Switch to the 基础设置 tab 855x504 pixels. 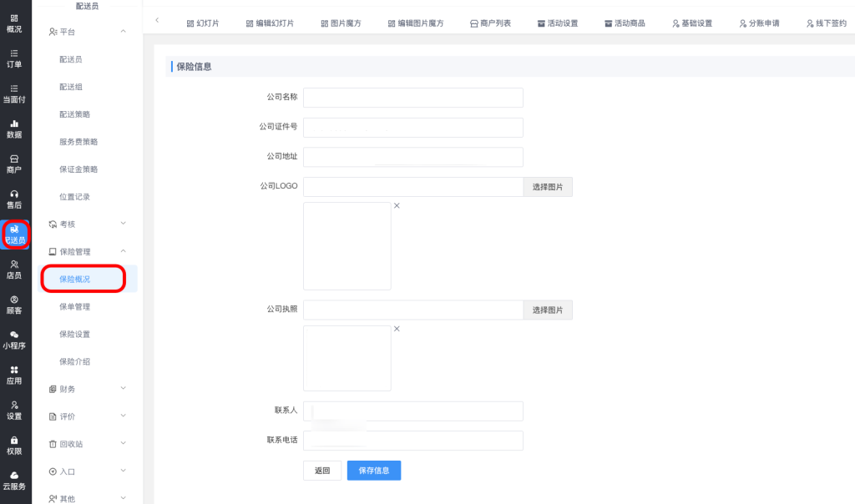pyautogui.click(x=692, y=23)
